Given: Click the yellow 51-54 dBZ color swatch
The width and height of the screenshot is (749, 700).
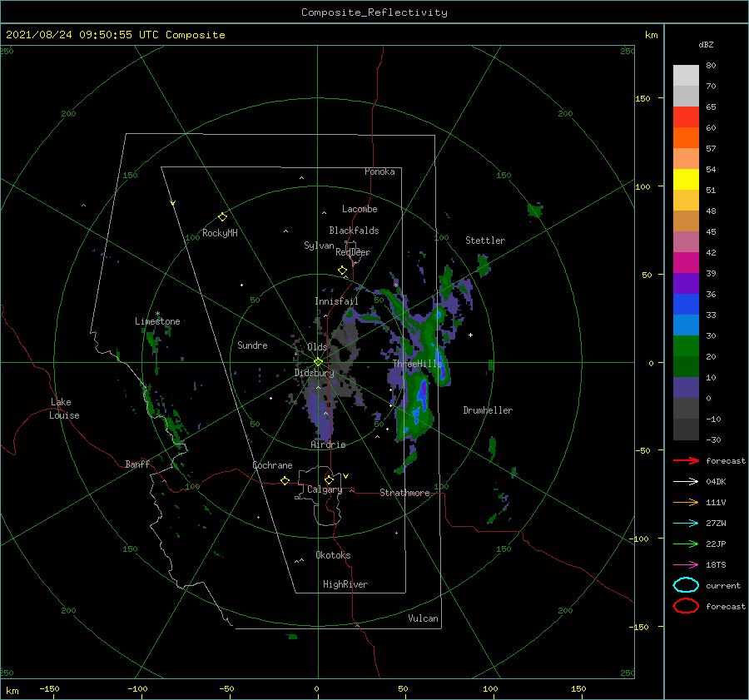Looking at the screenshot, I should [686, 180].
